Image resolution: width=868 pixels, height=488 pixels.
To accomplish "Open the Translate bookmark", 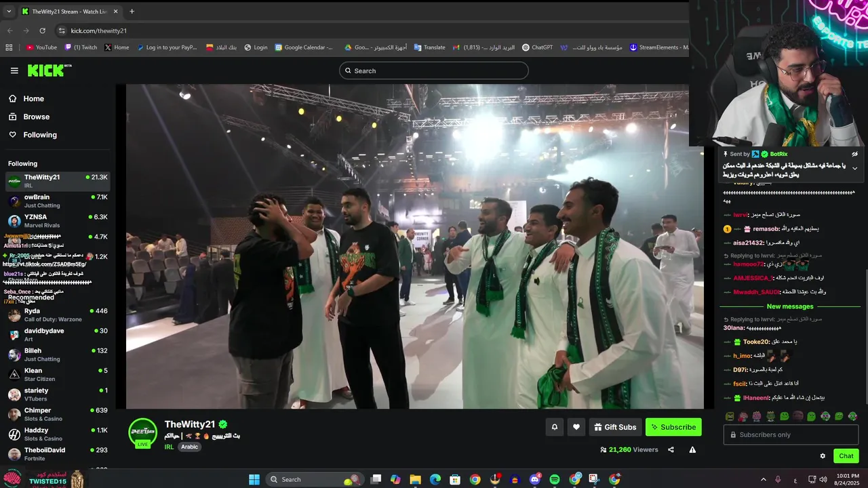I will coord(429,47).
